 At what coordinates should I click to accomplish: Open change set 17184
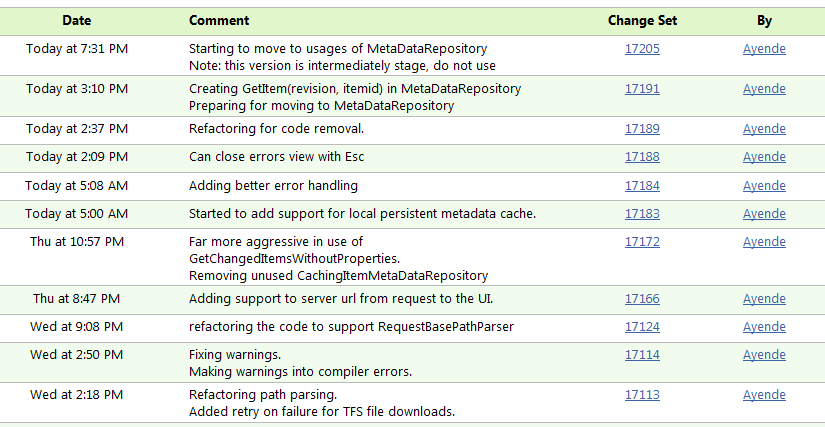pos(642,186)
